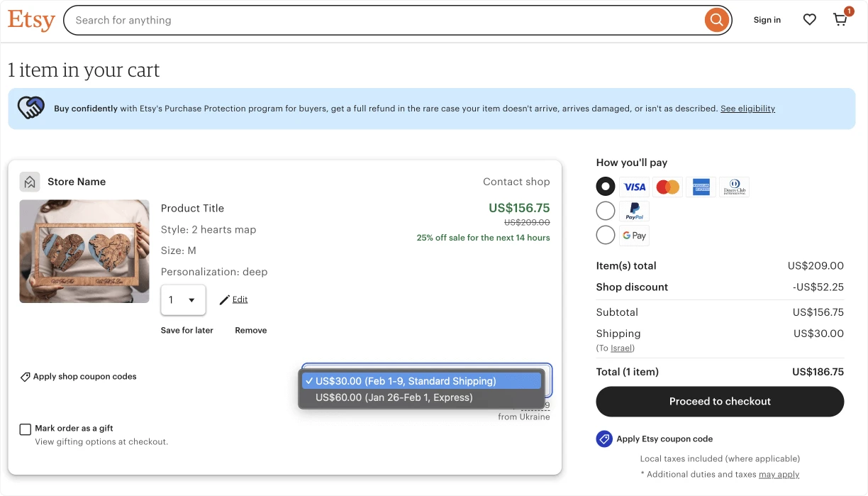Click the product thumbnail image
Viewport: 868px width, 496px height.
click(x=84, y=251)
